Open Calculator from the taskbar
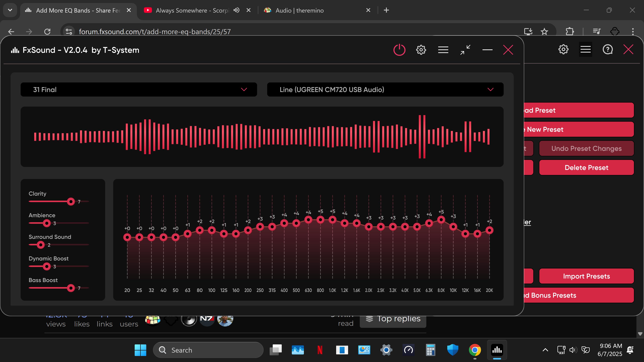Image resolution: width=644 pixels, height=362 pixels. pos(431,350)
